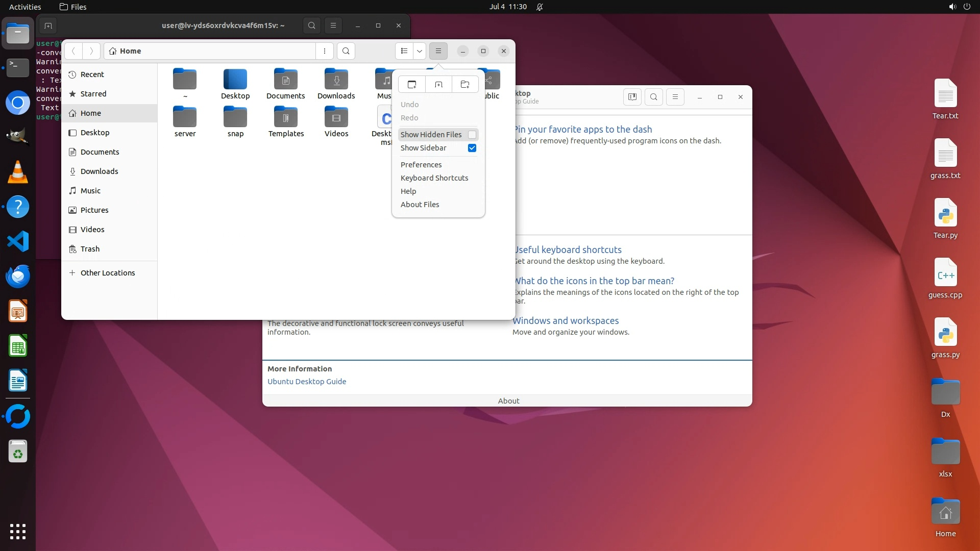Open Trash in the Files sidebar

[90, 249]
